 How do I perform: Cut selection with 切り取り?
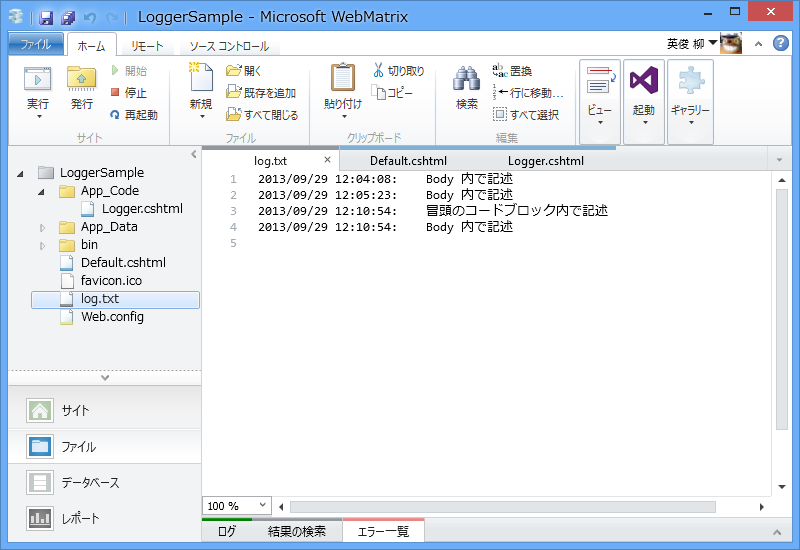tap(399, 70)
